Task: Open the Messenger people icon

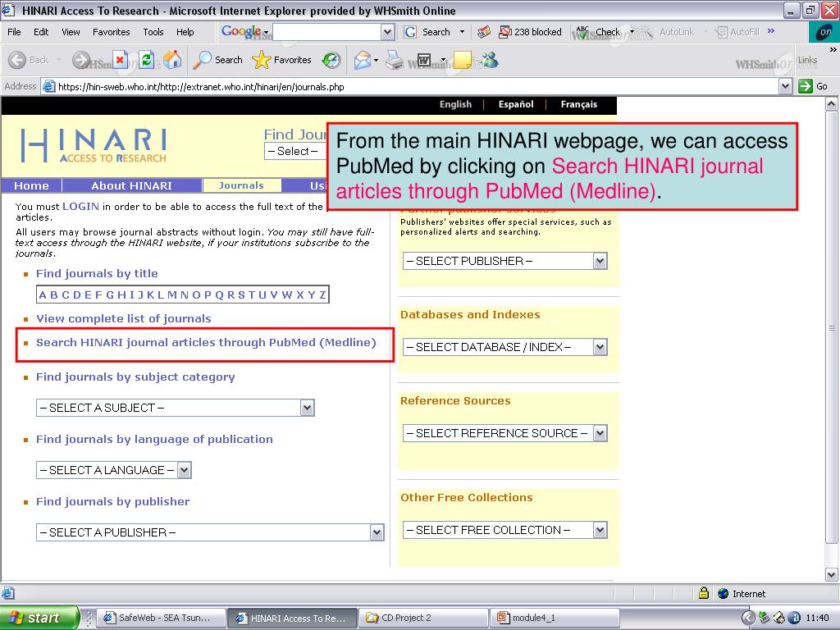Action: click(490, 60)
